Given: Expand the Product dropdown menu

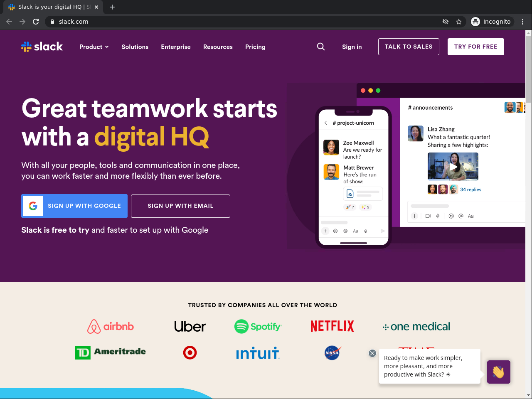Looking at the screenshot, I should click(94, 47).
